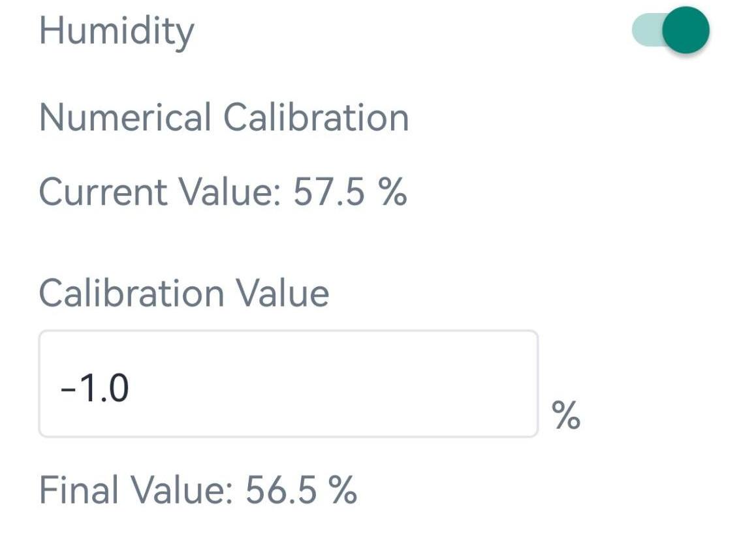Click the Final Value label
This screenshot has height=535, width=756.
click(x=136, y=490)
